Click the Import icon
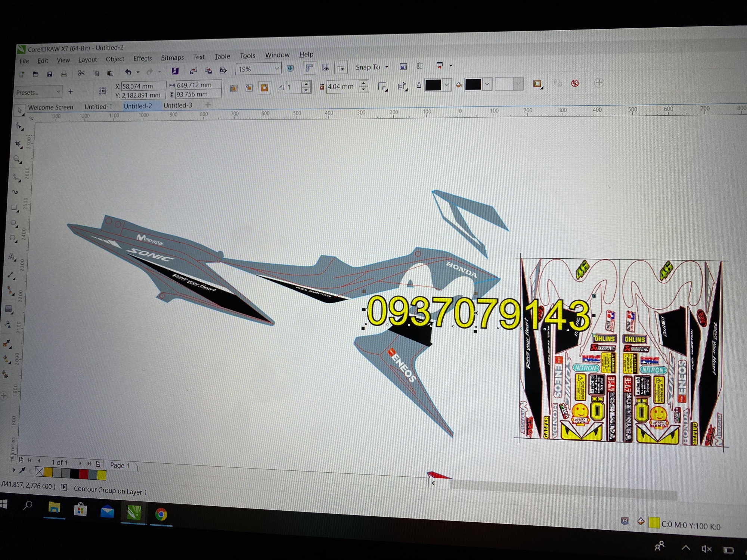 coord(193,71)
